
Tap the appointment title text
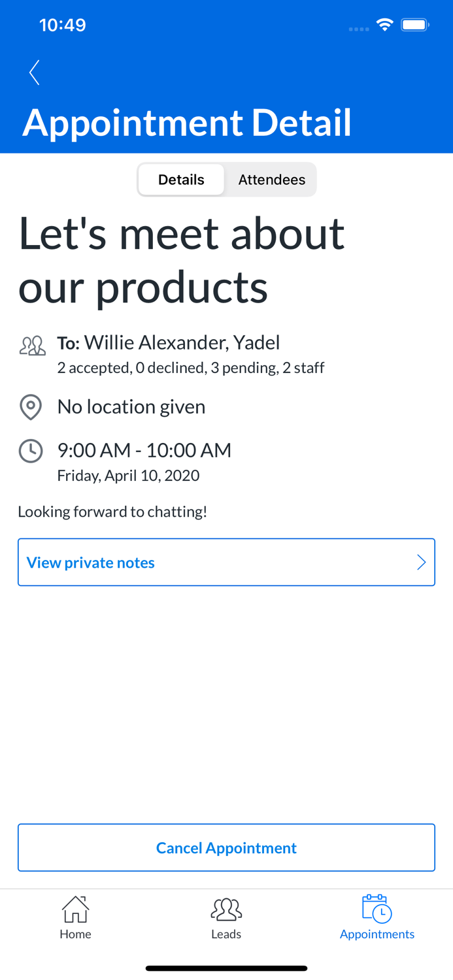[181, 260]
